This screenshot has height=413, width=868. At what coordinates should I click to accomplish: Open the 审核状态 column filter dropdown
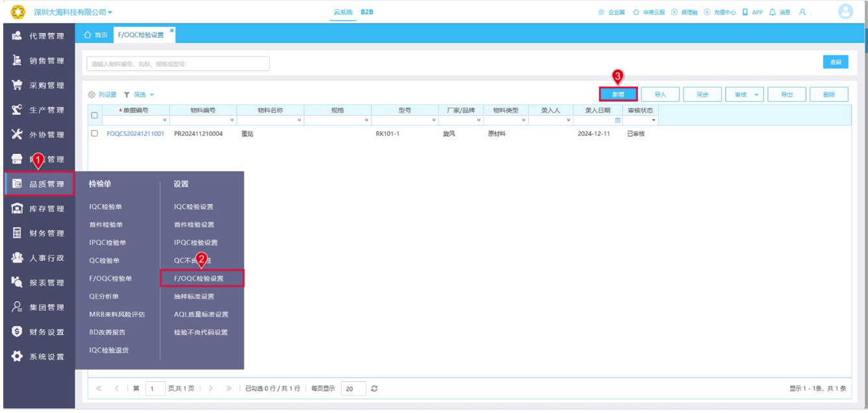[654, 121]
